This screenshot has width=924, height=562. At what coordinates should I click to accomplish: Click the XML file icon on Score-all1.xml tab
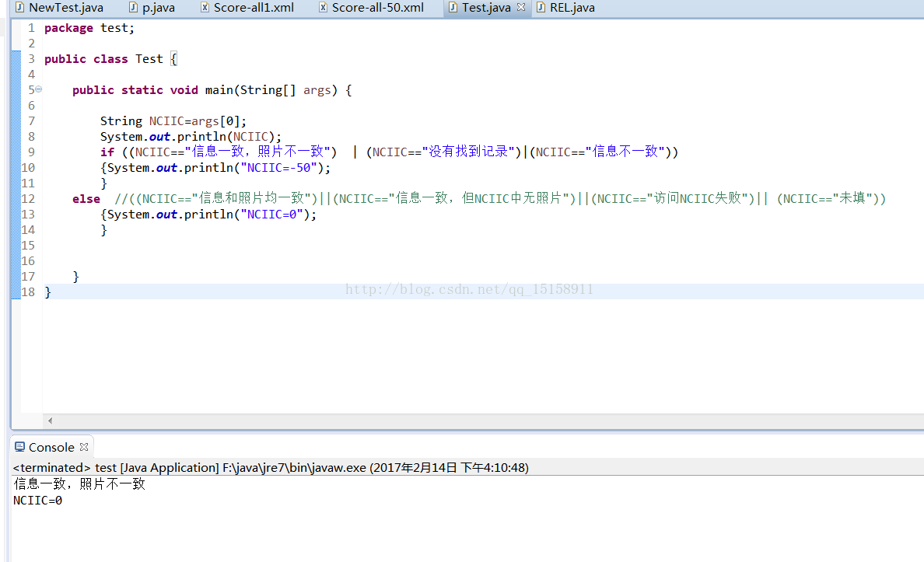click(205, 8)
